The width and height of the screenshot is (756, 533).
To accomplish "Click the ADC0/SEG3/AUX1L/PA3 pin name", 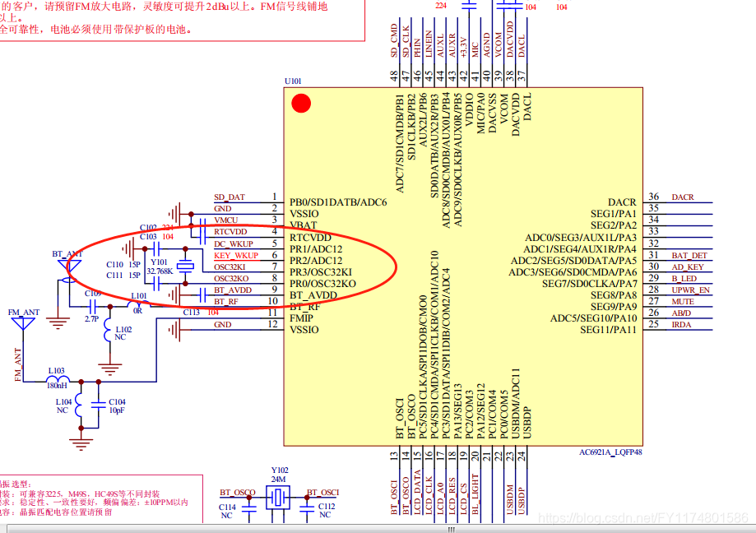I will pyautogui.click(x=581, y=238).
